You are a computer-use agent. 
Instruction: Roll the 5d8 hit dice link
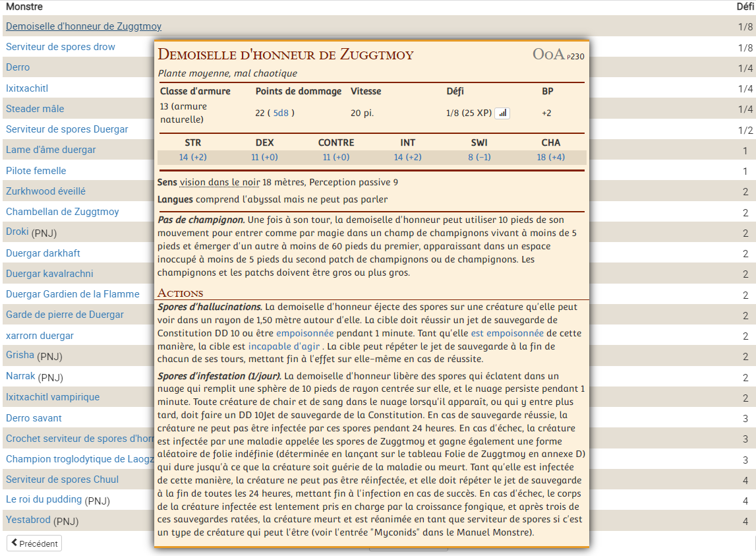click(281, 113)
